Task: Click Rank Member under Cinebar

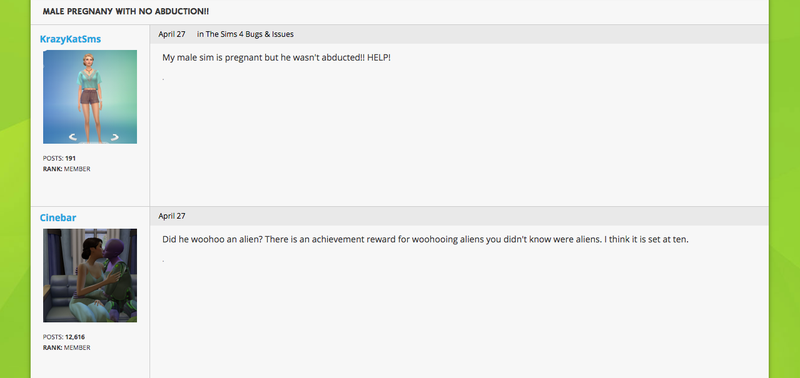Action: [66, 347]
